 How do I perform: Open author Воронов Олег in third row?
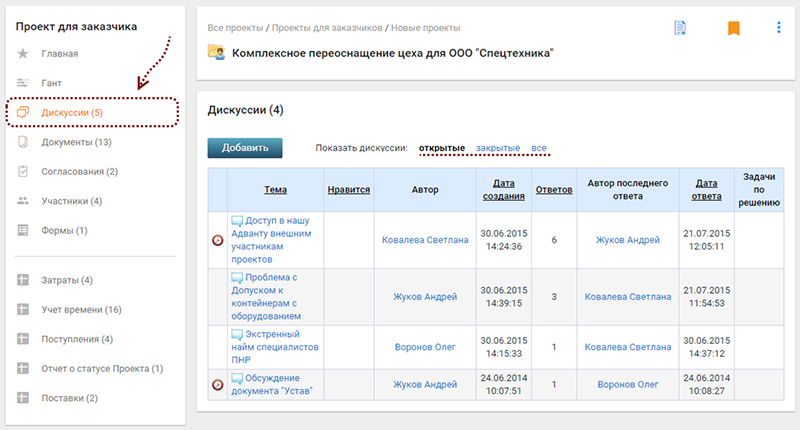pos(425,347)
